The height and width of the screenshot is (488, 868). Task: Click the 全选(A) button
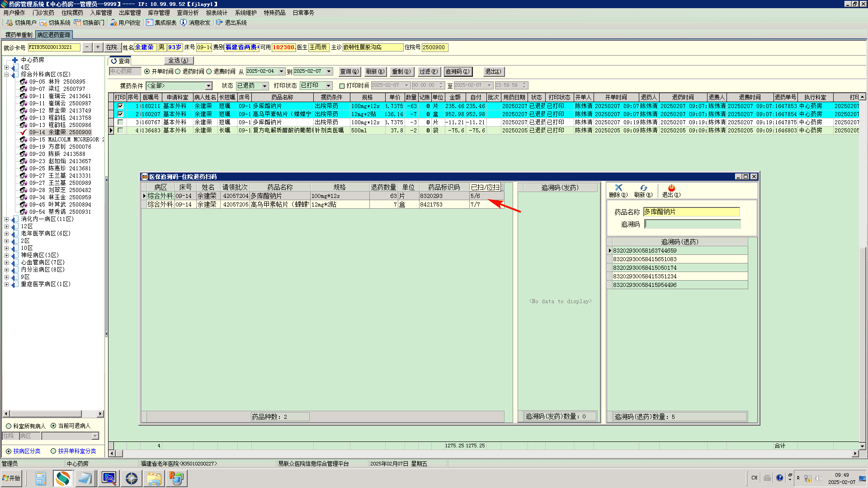pos(178,61)
